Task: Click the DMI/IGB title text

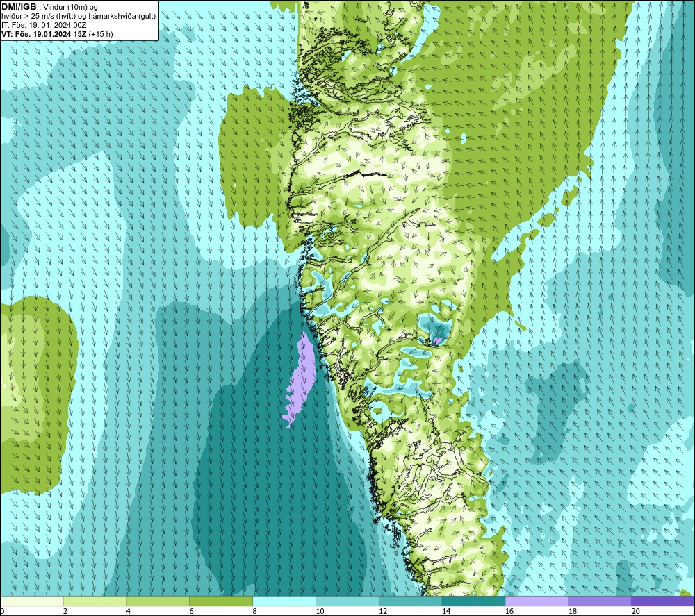Action: pos(19,7)
